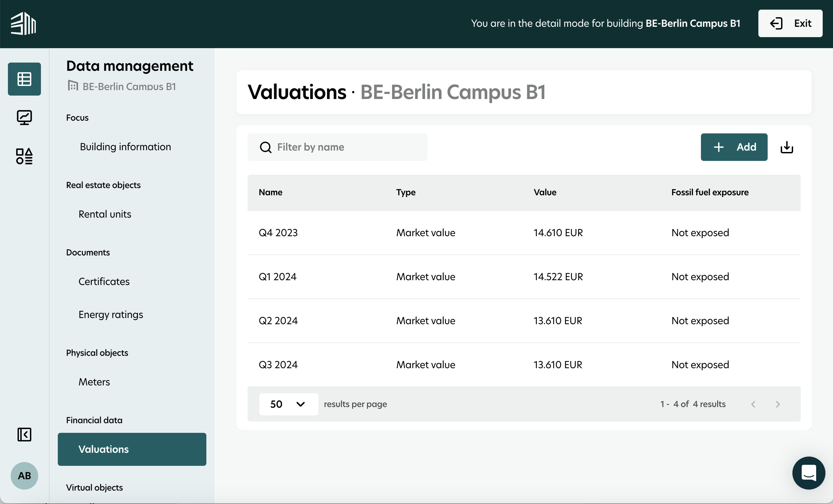The height and width of the screenshot is (504, 833).
Task: Click the Physical objects section label
Action: pyautogui.click(x=97, y=353)
